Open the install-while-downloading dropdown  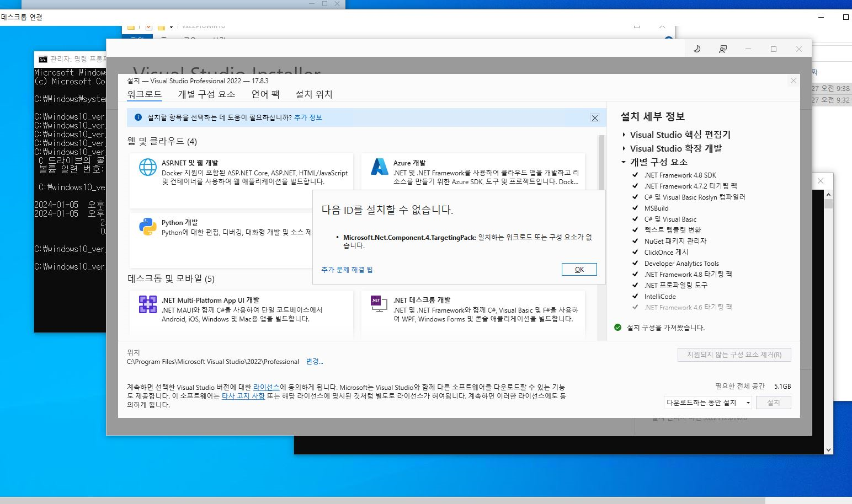(x=708, y=403)
